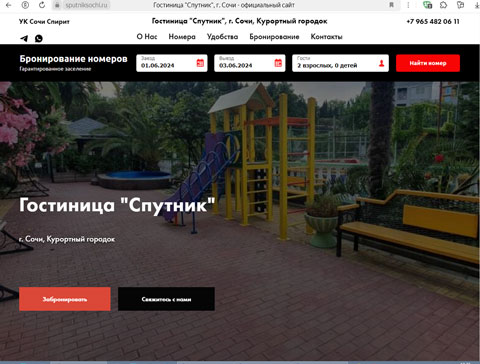This screenshot has width=480, height=364.
Task: Open the browser extensions puzzle icon
Action: tap(443, 5)
